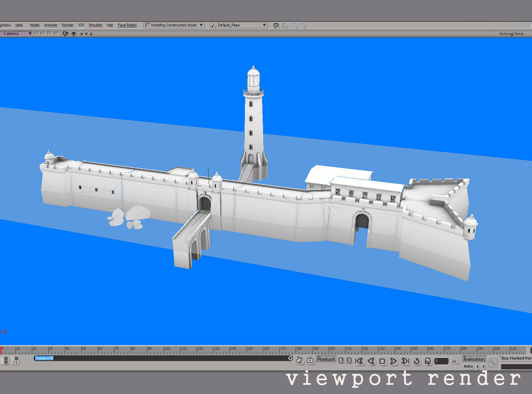The width and height of the screenshot is (532, 394).
Task: Click the third greyed pass icon beside Default_Pass
Action: (293, 26)
